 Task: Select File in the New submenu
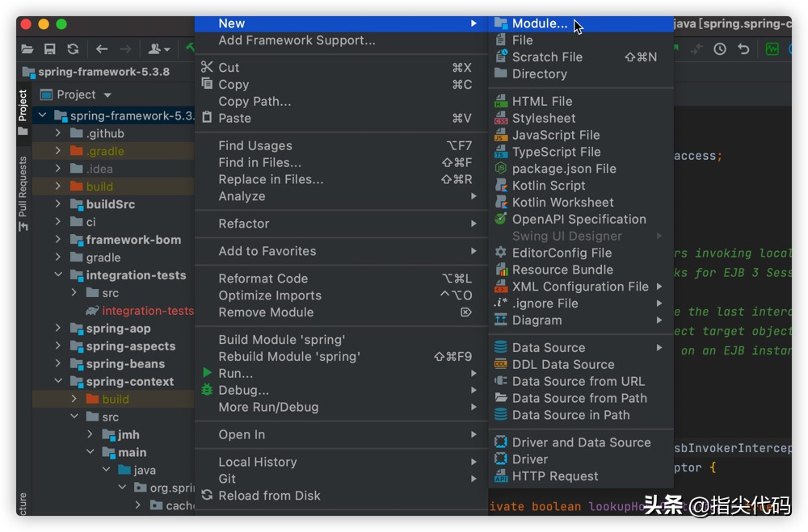581,40
